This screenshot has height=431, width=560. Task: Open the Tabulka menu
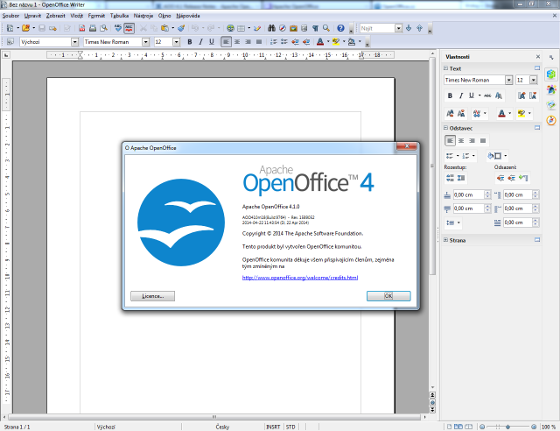point(119,16)
